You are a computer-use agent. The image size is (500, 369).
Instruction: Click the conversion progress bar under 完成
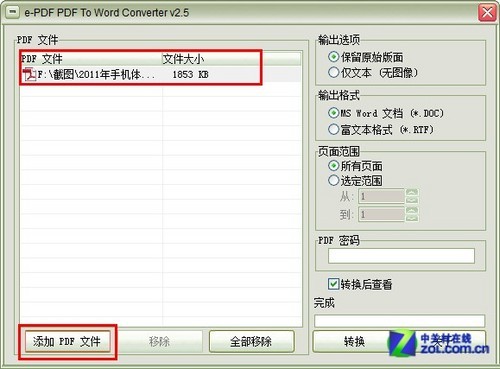tap(399, 320)
